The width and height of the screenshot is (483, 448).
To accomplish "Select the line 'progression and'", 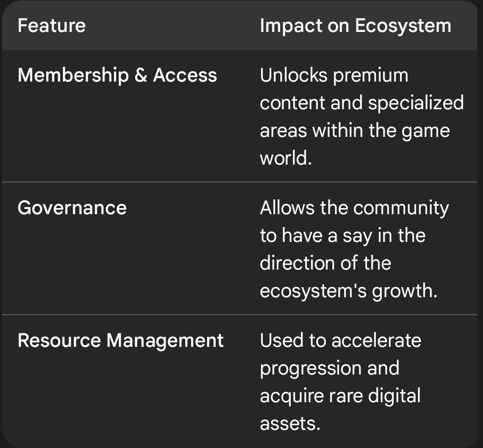I will pyautogui.click(x=330, y=368).
